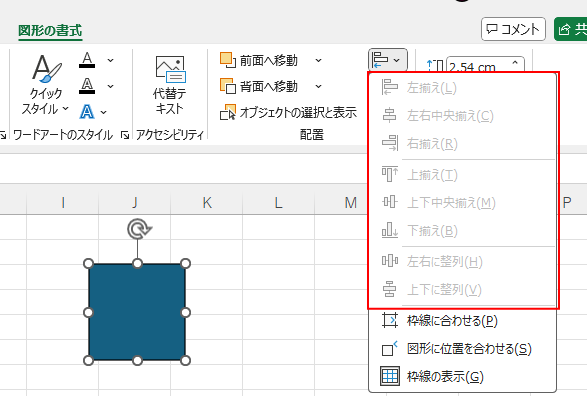
Task: Select column K header
Action: pos(207,203)
